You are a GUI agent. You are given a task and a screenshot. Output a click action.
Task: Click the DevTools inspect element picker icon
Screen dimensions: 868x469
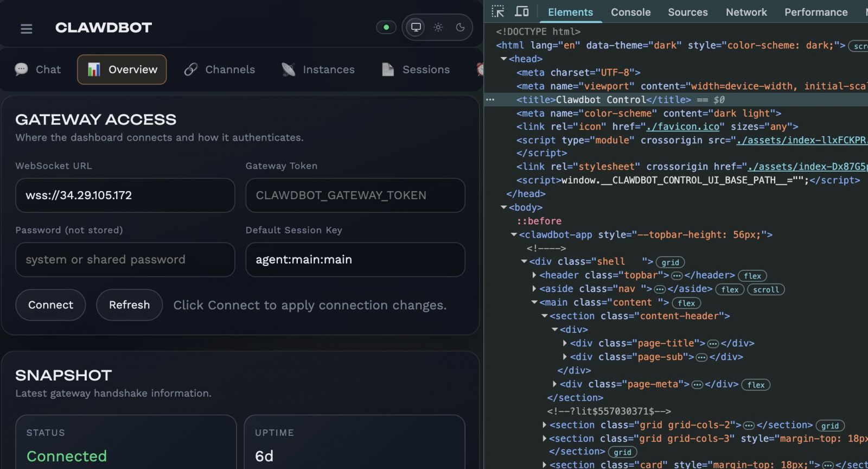click(x=498, y=11)
